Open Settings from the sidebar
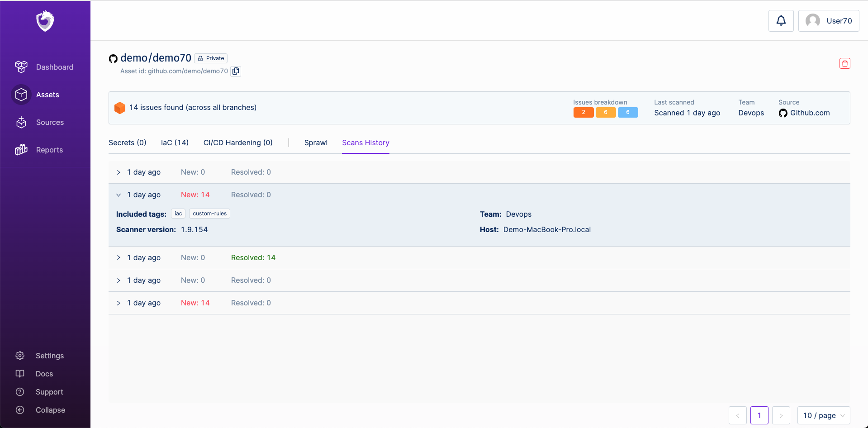The image size is (868, 428). 50,356
